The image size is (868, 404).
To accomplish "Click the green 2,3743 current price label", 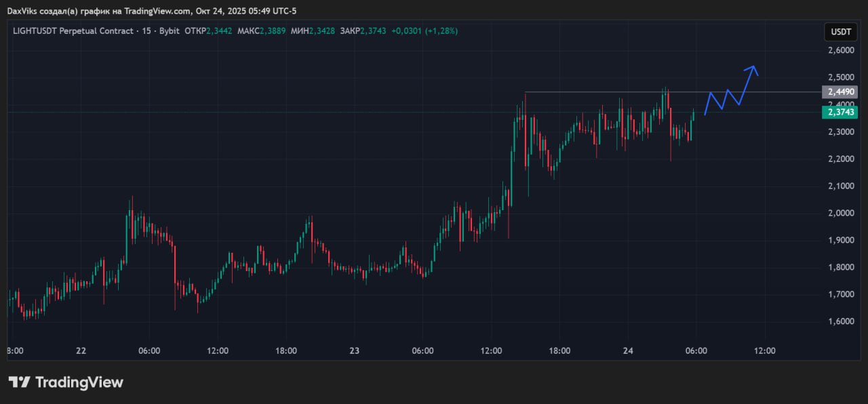I will 840,113.
